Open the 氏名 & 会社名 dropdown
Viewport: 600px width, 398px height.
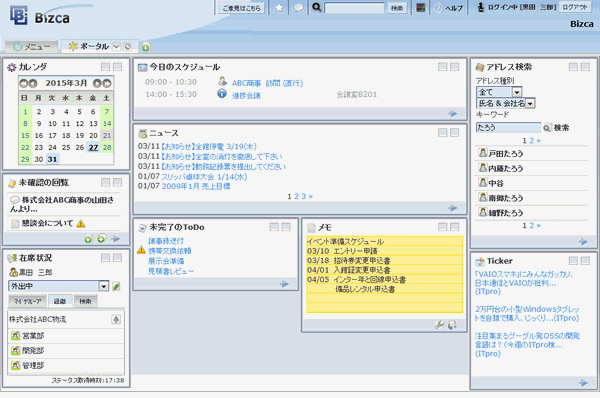[x=505, y=103]
